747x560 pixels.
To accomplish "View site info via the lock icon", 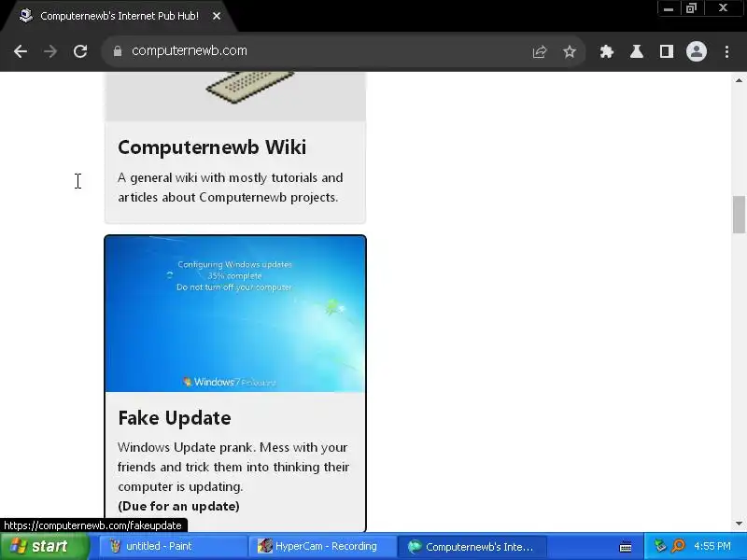I will (x=118, y=51).
